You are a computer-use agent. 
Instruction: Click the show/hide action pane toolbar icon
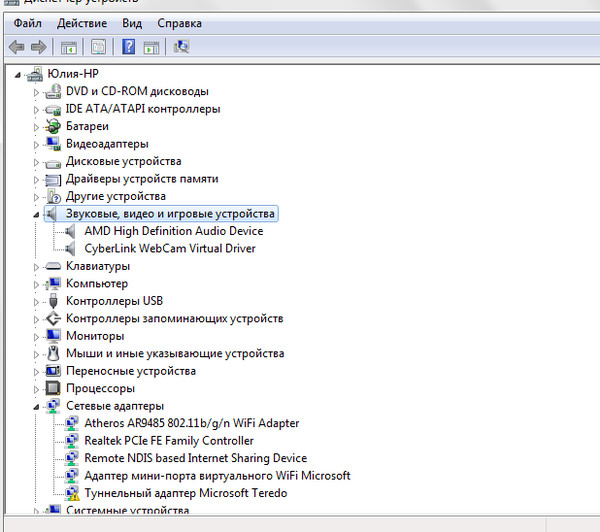[151, 47]
